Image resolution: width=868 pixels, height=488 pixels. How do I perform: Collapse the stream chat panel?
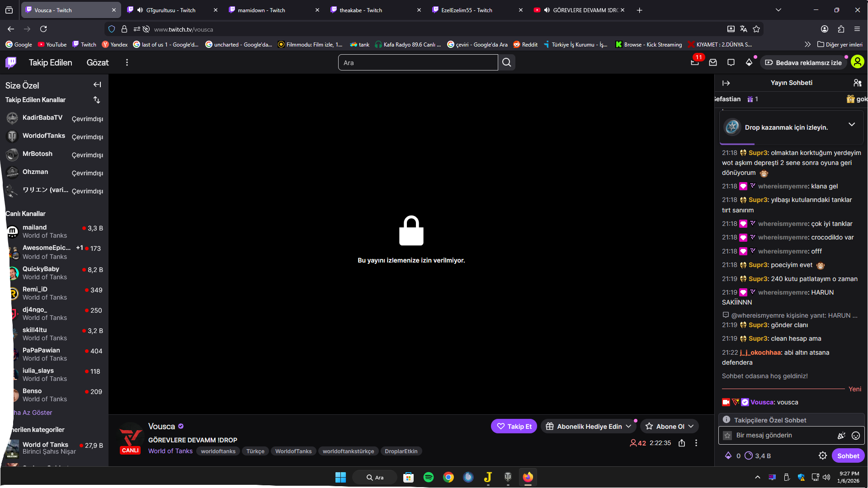(x=726, y=83)
